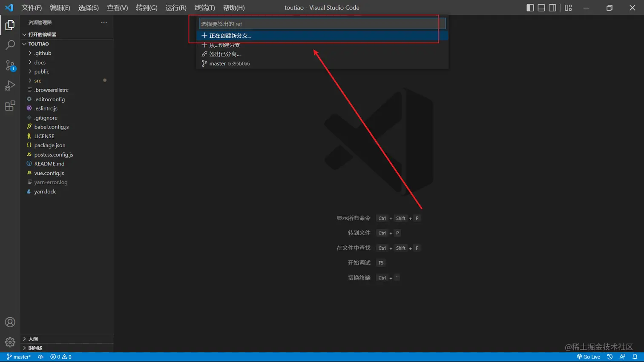Image resolution: width=644 pixels, height=362 pixels.
Task: Open the 查看(V) menu
Action: click(117, 8)
